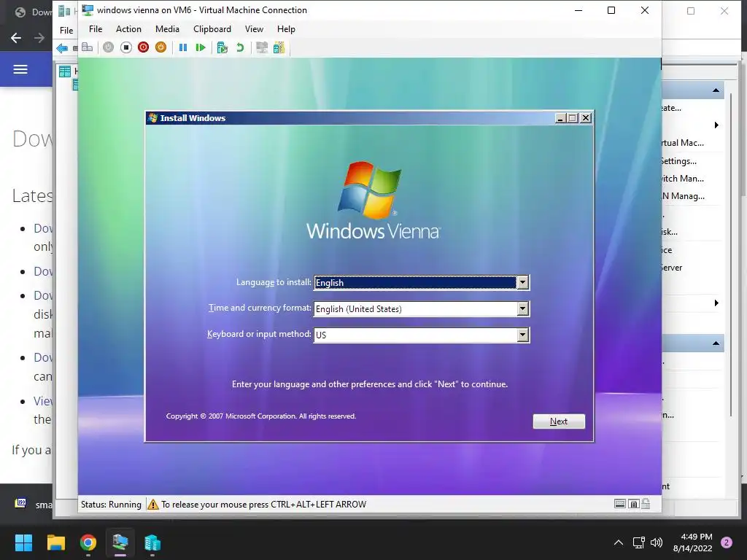
Task: Create a checkpoint using the toolbar icon
Action: tap(222, 47)
